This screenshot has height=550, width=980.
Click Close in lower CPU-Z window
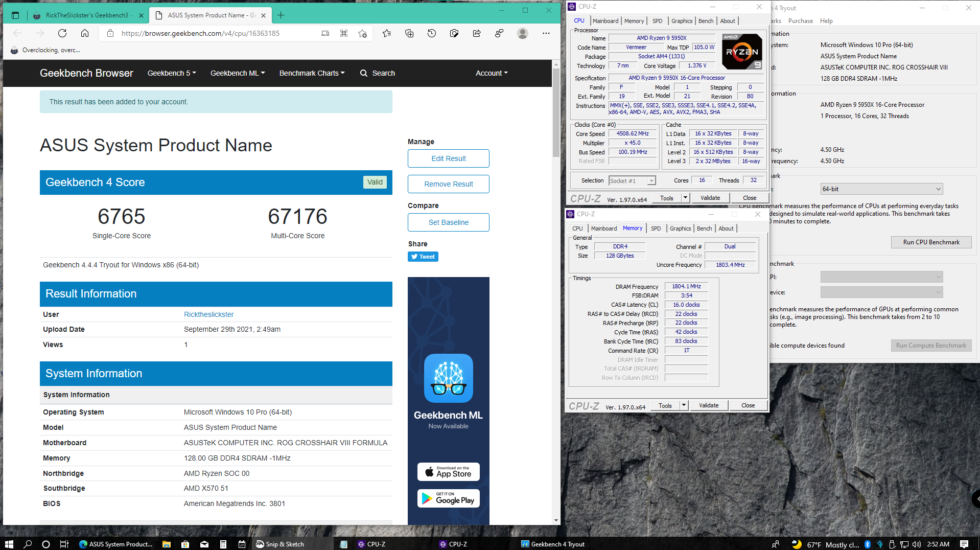pyautogui.click(x=748, y=405)
